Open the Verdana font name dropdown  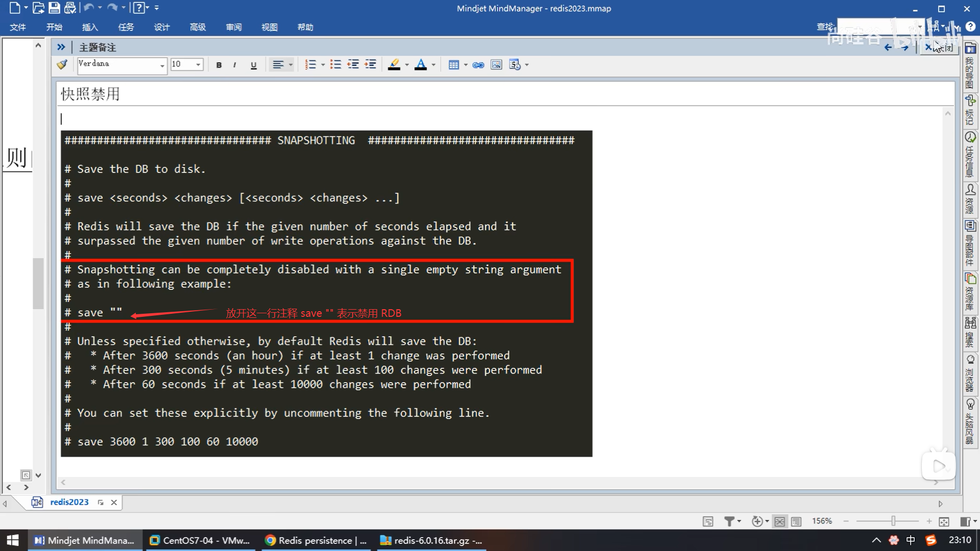(x=162, y=65)
